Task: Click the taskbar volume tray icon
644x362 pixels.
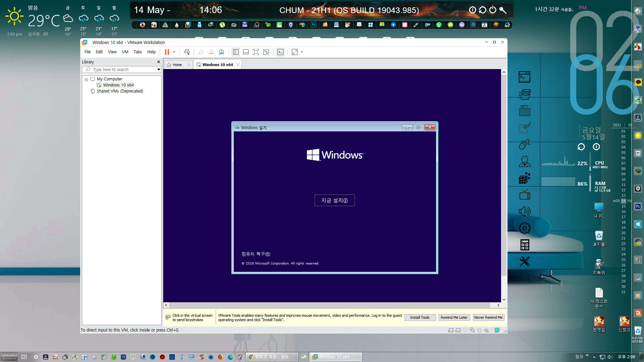Action: (610, 357)
